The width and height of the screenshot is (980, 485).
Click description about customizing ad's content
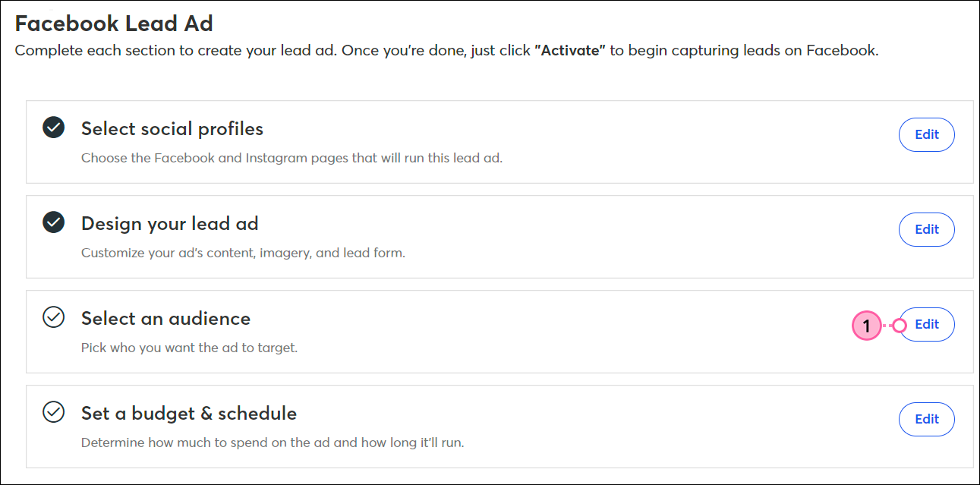[243, 254]
